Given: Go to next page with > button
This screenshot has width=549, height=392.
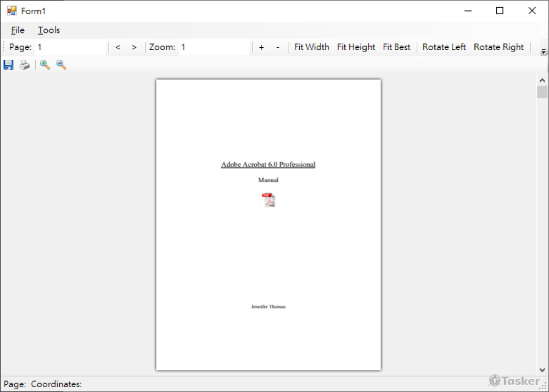Looking at the screenshot, I should [x=134, y=47].
